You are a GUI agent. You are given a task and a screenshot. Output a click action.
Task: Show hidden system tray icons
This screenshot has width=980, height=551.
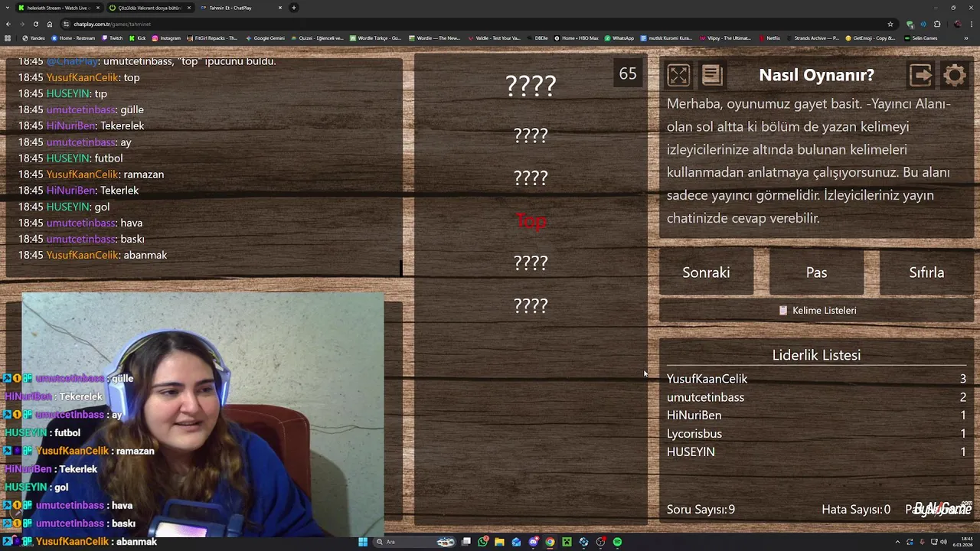897,542
